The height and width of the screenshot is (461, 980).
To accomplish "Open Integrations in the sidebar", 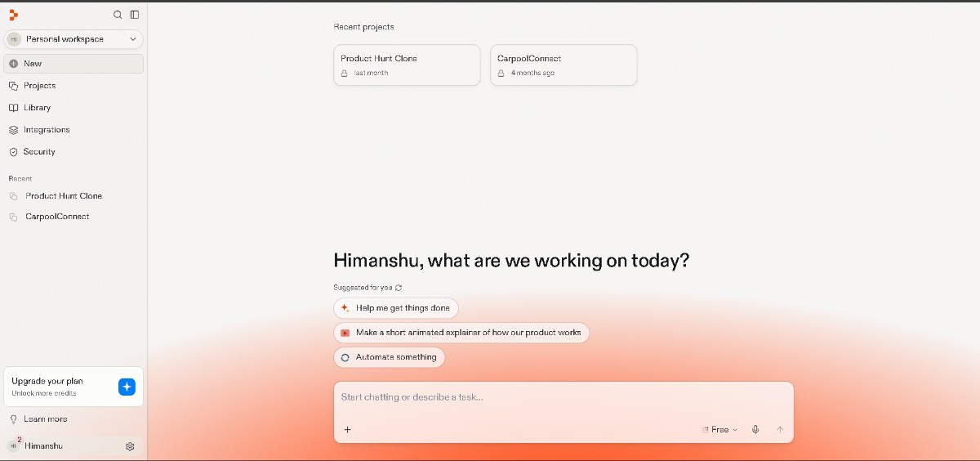I will click(73, 130).
